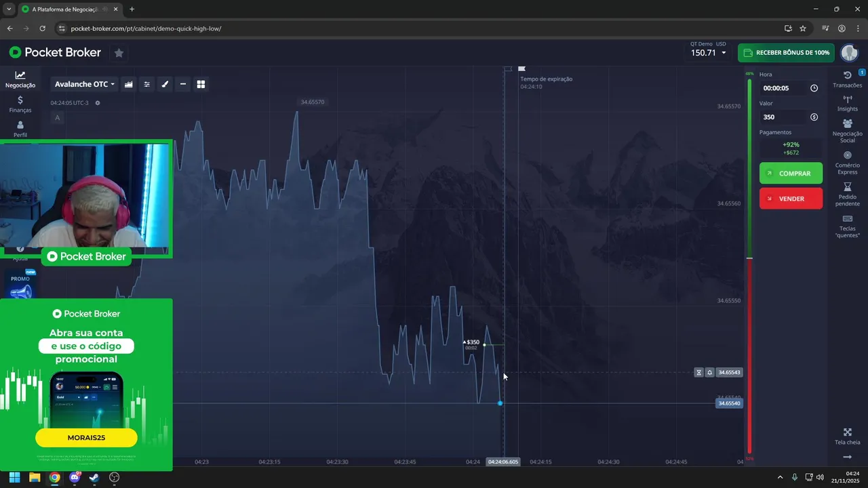Open the Windows Start menu

(14, 477)
